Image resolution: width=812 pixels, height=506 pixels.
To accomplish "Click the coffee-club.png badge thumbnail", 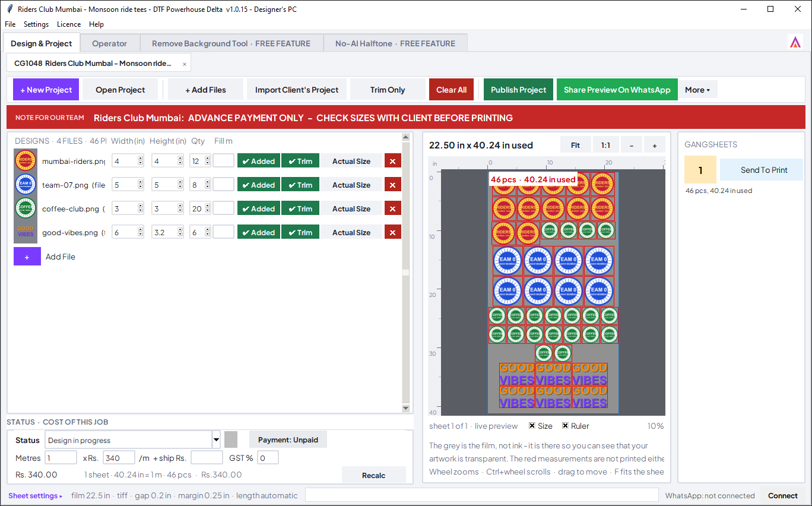I will tap(26, 208).
